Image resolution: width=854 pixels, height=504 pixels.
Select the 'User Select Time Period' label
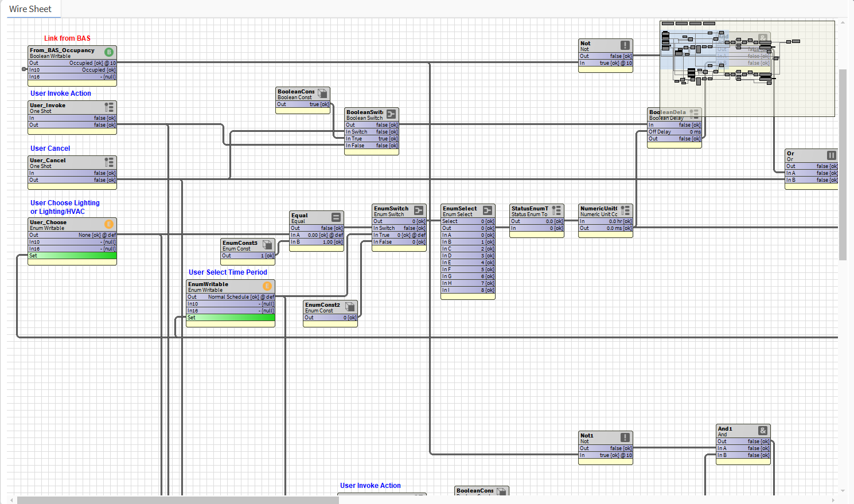click(x=228, y=272)
